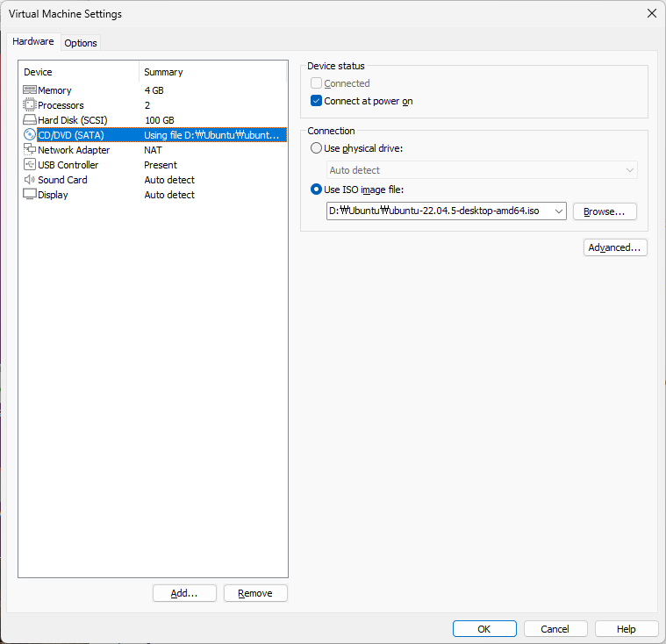Select the Display row label

(x=53, y=195)
